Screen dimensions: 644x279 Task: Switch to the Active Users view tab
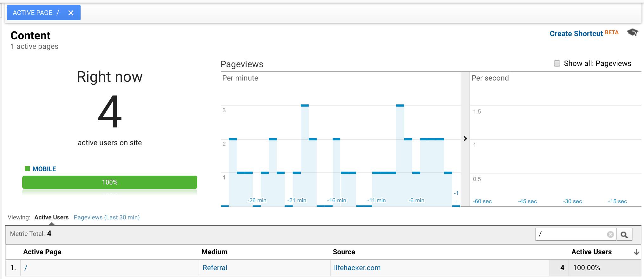tap(51, 217)
